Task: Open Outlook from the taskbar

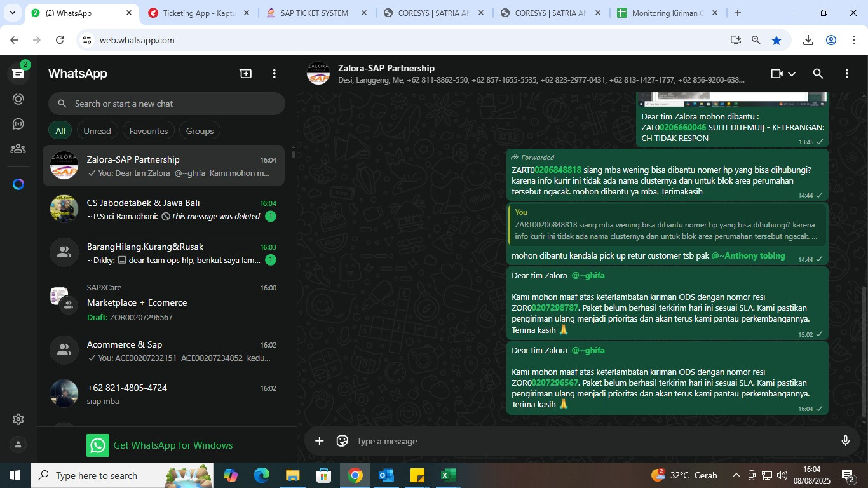Action: coord(386,475)
